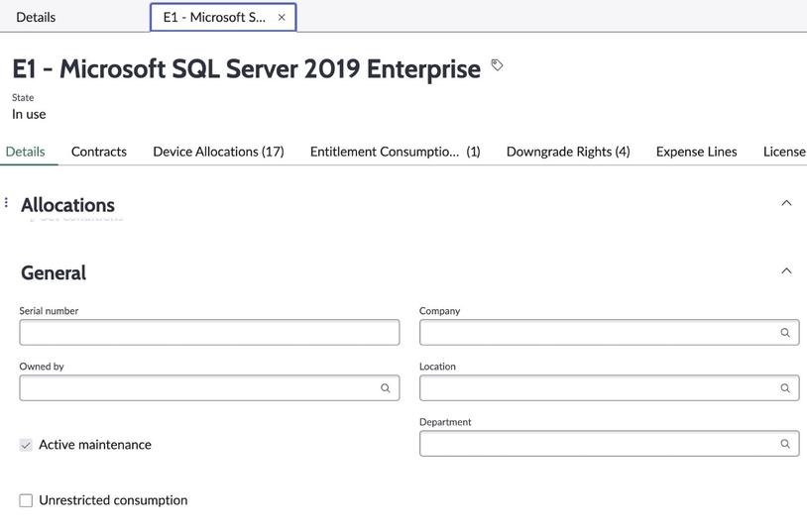The image size is (807, 532).
Task: Focus the Serial number input field
Action: click(x=209, y=332)
